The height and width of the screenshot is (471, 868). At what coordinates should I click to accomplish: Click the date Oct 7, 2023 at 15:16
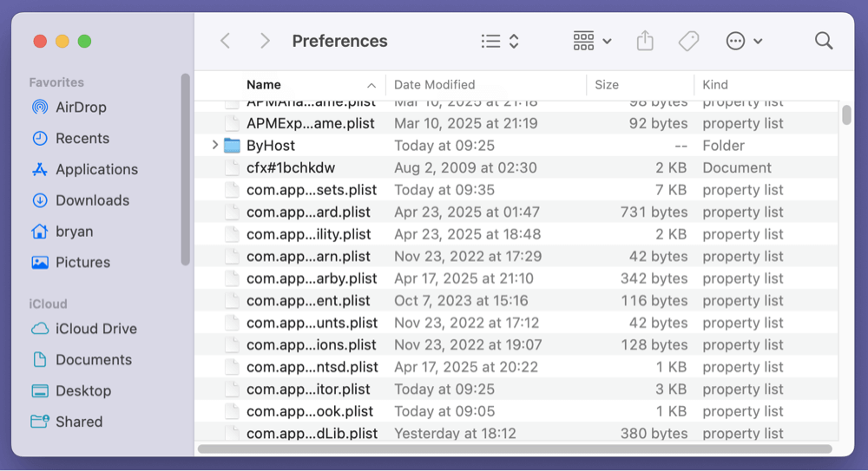pos(461,300)
